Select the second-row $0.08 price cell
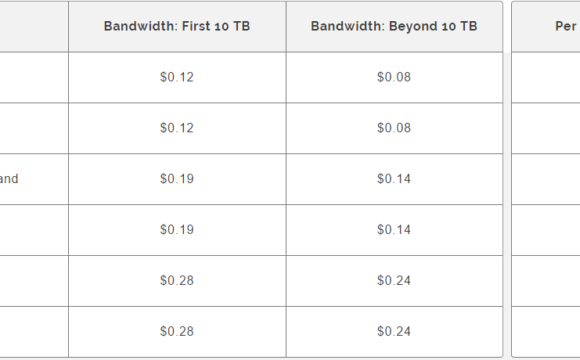Image resolution: width=580 pixels, height=360 pixels. click(x=394, y=128)
